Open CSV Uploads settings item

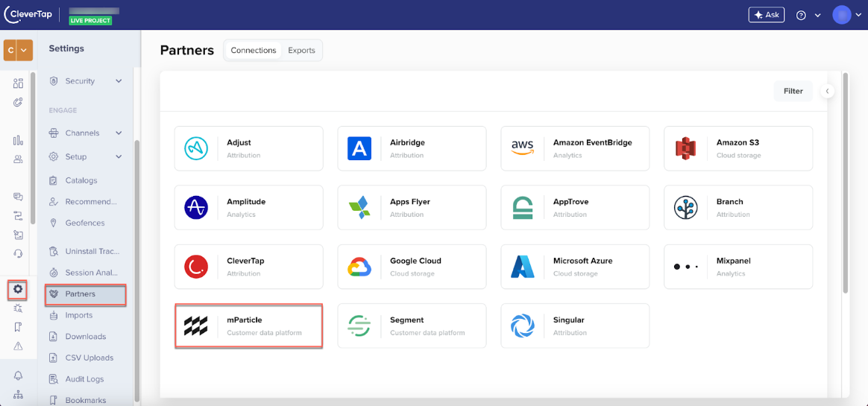[89, 358]
